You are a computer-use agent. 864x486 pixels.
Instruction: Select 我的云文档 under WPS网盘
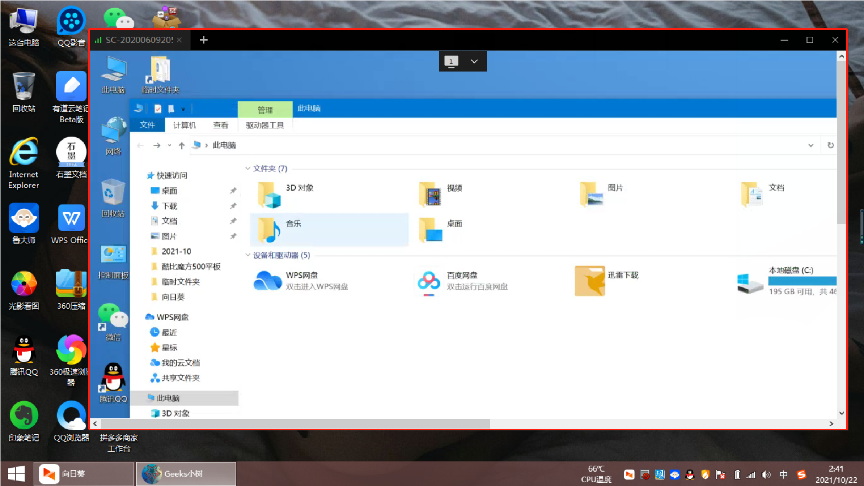(x=181, y=363)
